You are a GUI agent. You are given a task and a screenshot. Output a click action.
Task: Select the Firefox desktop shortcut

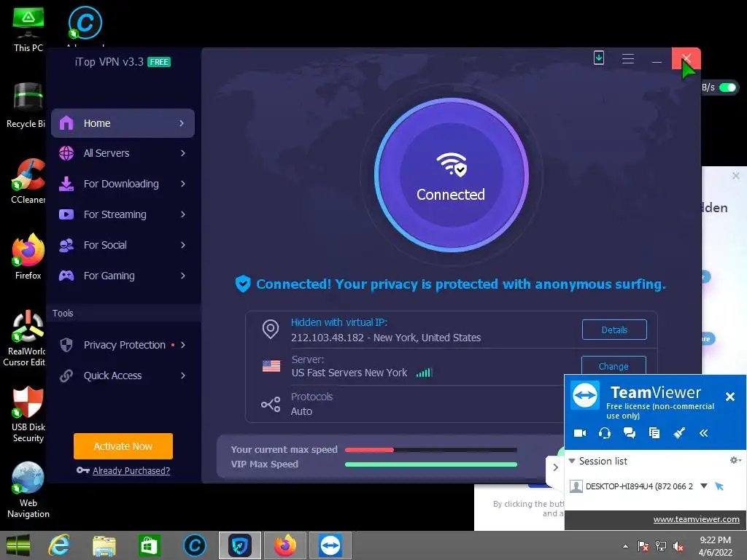point(28,257)
